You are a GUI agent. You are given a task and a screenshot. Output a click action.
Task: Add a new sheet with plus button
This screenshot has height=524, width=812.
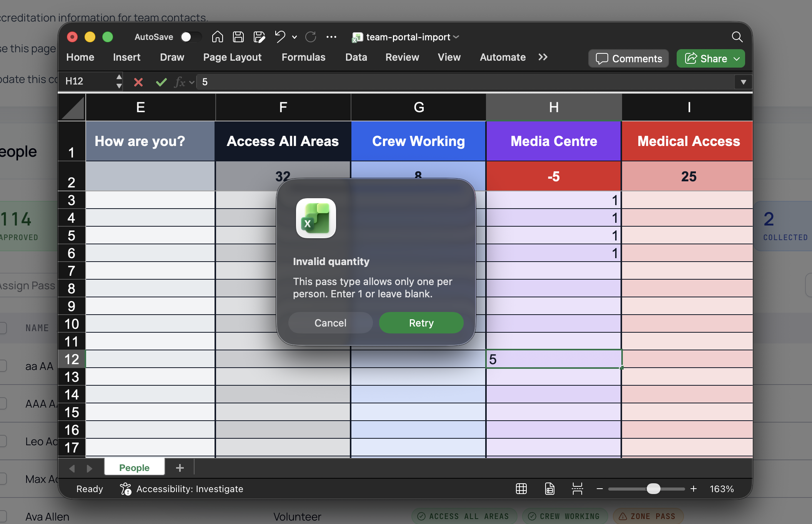tap(180, 468)
